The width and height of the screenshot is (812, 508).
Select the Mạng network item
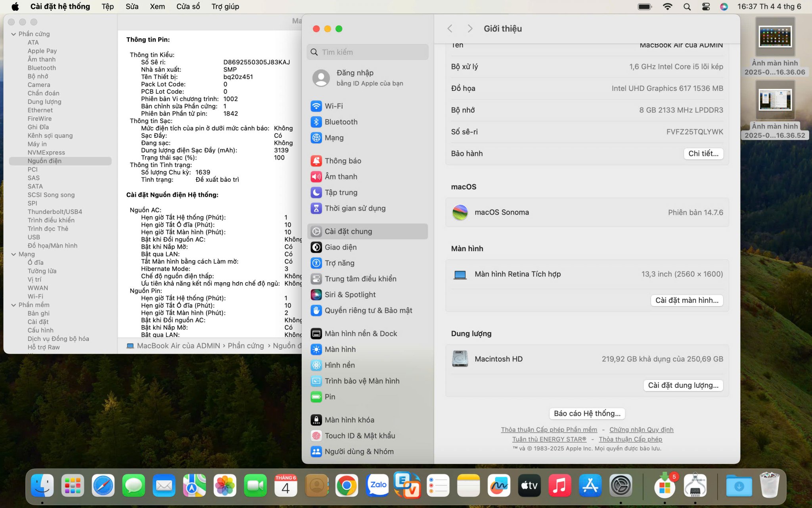pos(368,138)
